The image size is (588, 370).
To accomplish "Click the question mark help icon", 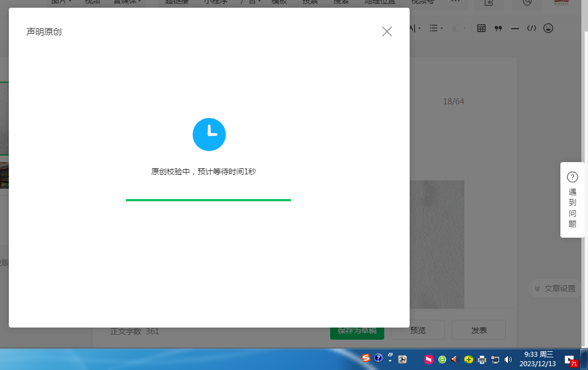I will (572, 177).
